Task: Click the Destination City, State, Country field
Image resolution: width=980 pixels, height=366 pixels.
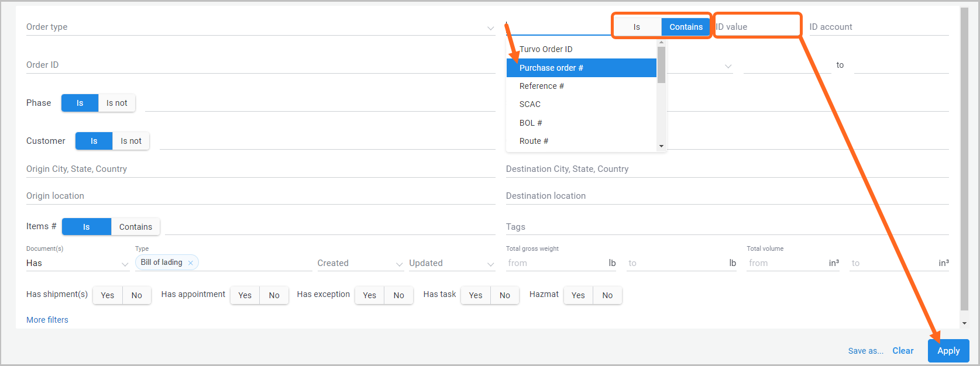Action: [727, 169]
